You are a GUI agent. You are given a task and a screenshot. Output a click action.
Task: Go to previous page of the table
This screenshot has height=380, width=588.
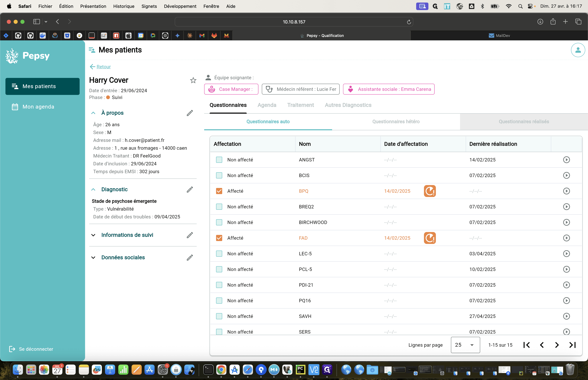[x=542, y=345]
